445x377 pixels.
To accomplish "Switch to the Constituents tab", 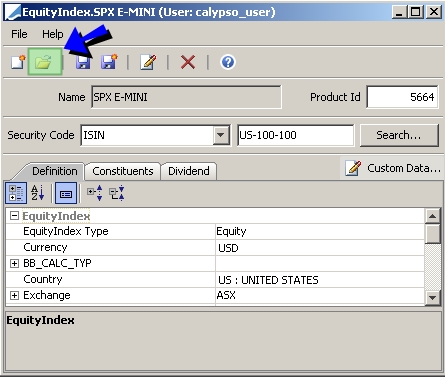I will (123, 171).
